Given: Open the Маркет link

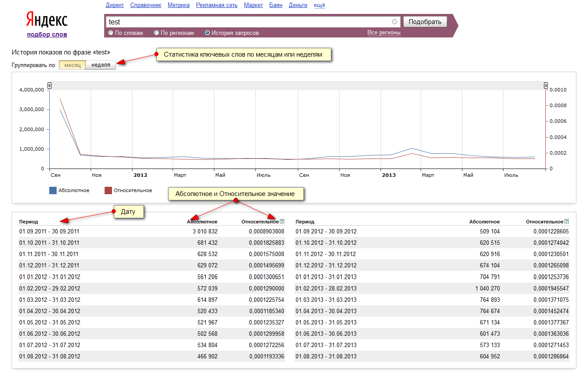Looking at the screenshot, I should [253, 5].
